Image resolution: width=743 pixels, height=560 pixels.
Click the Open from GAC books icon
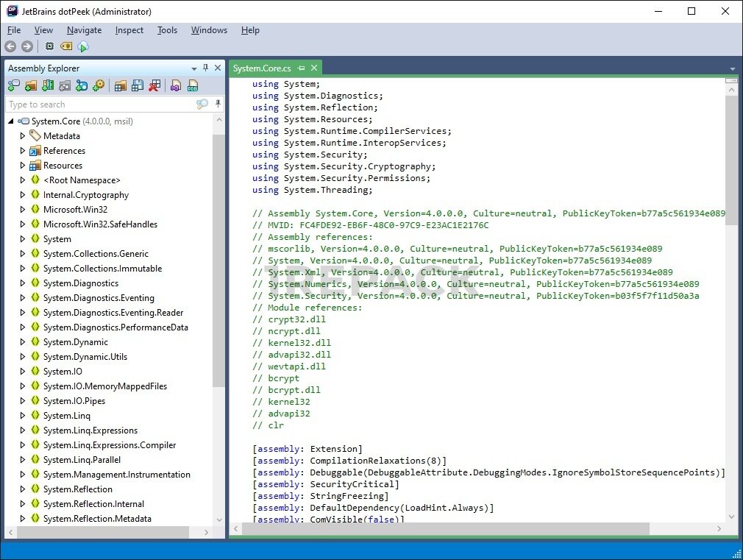click(x=48, y=86)
